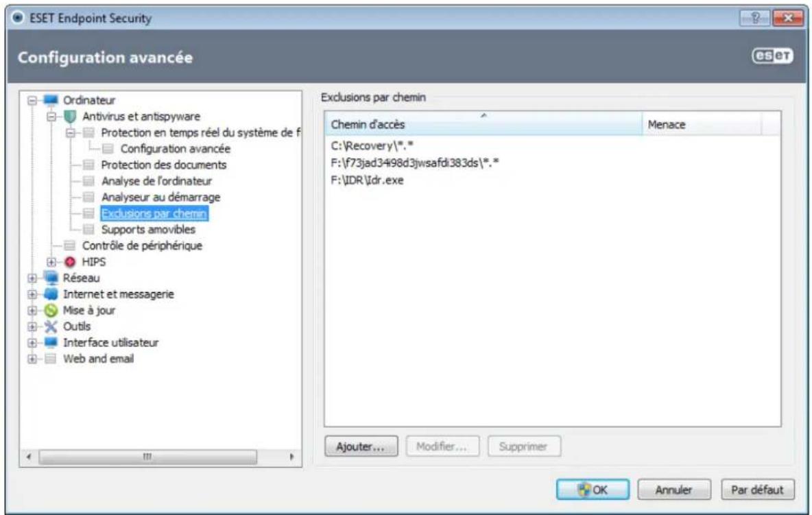The image size is (812, 515).
Task: Click the Internet et messagerie icon
Action: click(x=51, y=294)
